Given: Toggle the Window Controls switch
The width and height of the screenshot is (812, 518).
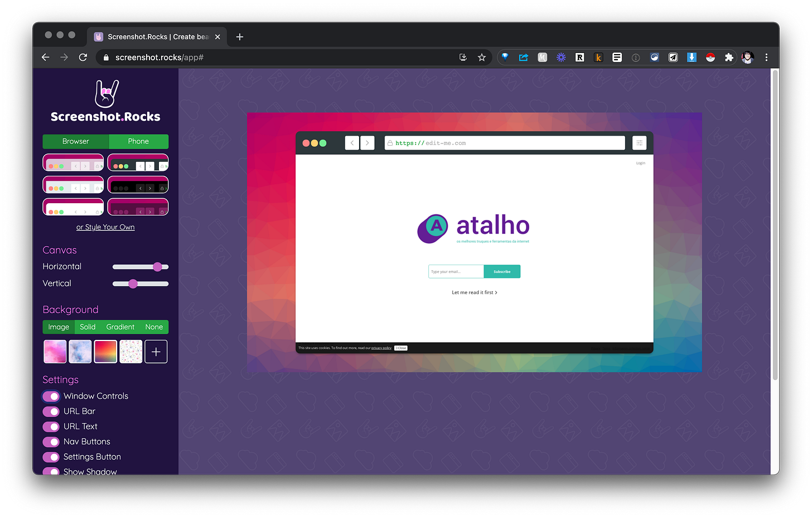Looking at the screenshot, I should coord(51,396).
